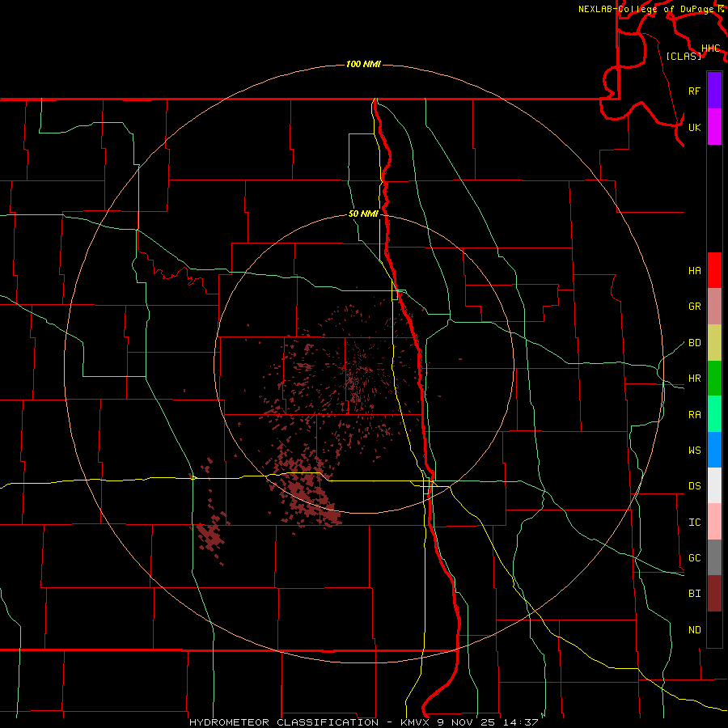Click the HYDROMETEOR CLASSIFICATION title text

point(284,722)
